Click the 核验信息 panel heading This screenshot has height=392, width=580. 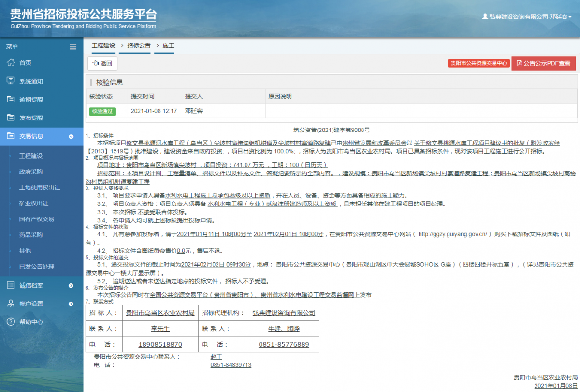pyautogui.click(x=110, y=82)
